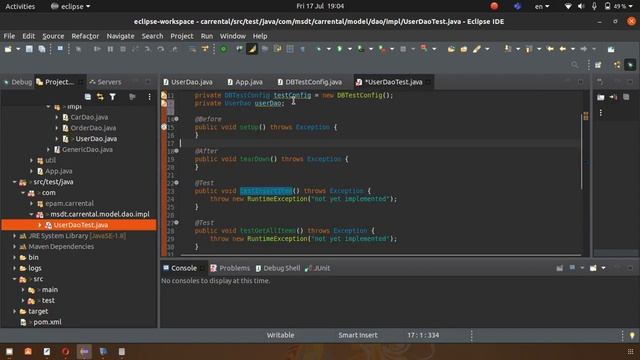Click the Open Type icon

pyautogui.click(x=451, y=49)
